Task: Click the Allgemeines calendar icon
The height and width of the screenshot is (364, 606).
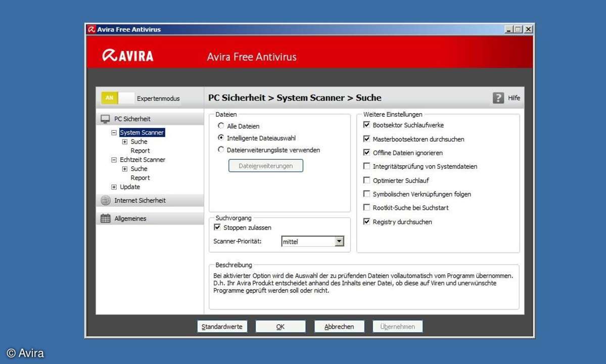Action: point(106,218)
